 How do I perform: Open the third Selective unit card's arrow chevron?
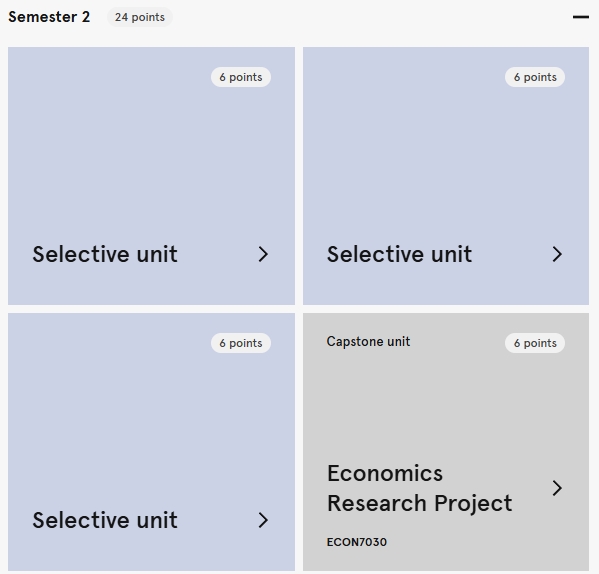pyautogui.click(x=263, y=520)
